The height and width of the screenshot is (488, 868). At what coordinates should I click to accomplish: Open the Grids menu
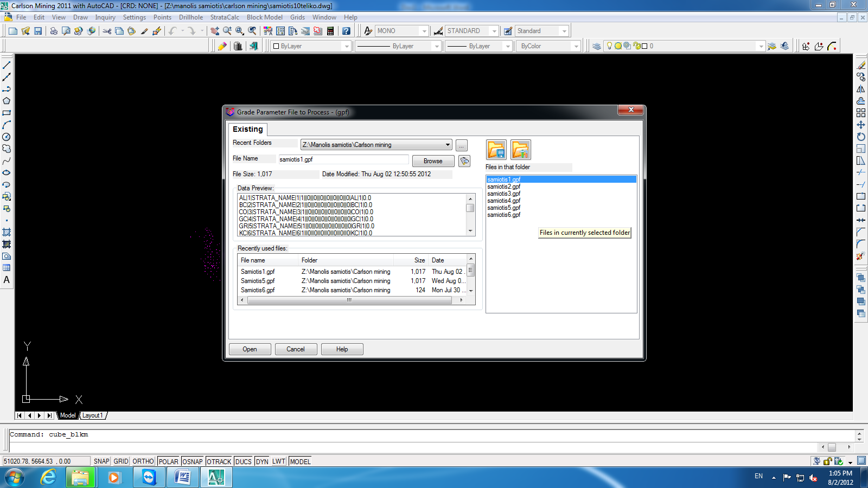click(297, 17)
